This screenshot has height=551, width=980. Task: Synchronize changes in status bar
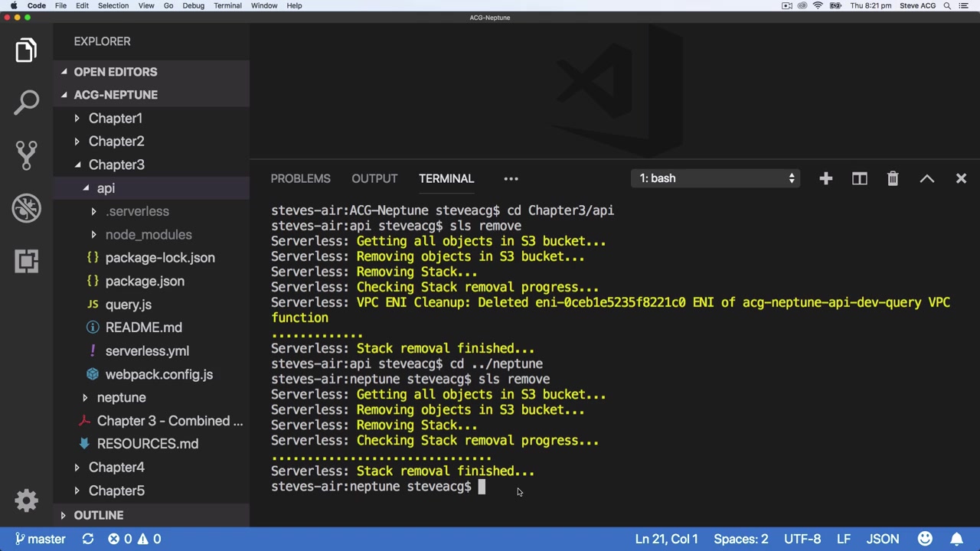(x=88, y=539)
